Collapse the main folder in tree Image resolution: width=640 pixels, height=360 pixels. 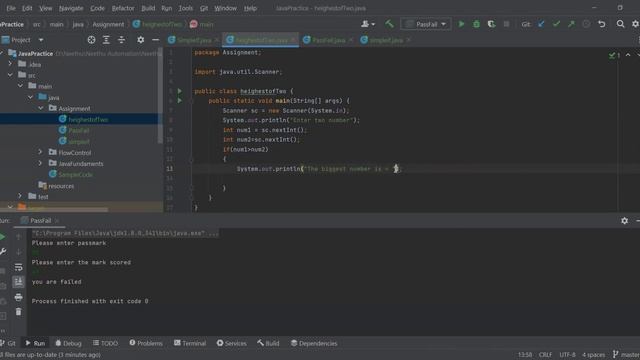20,86
